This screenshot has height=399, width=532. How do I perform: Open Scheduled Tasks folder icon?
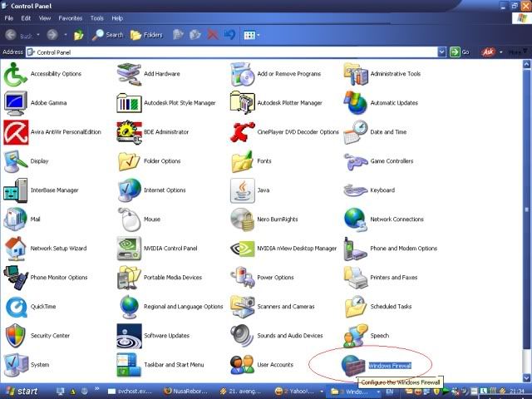point(356,307)
